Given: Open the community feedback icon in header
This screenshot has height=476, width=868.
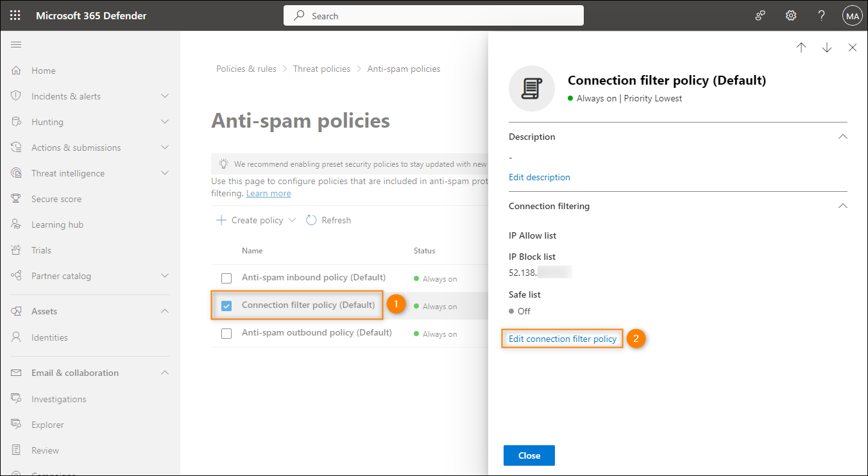Looking at the screenshot, I should (760, 15).
